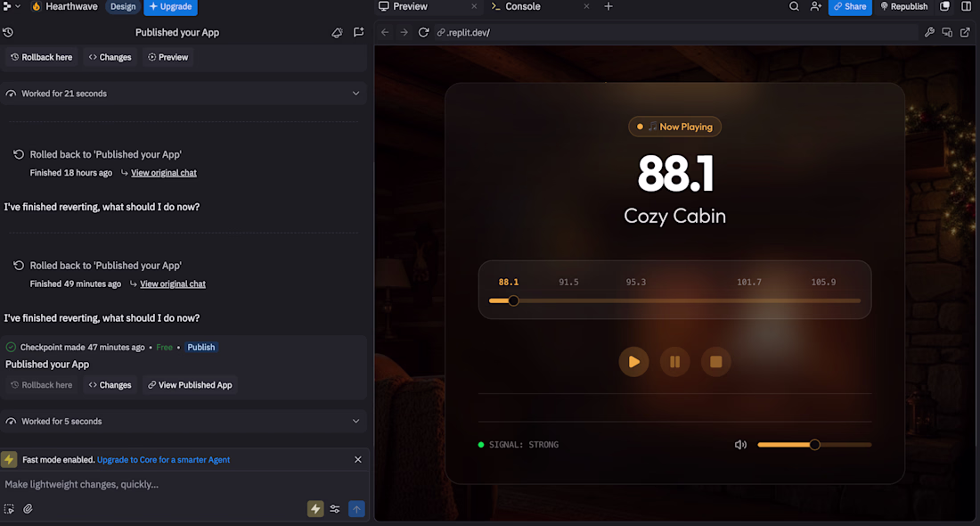Screen dimensions: 980x526
Task: Open the Replit main menu dropdown
Action: coord(12,6)
